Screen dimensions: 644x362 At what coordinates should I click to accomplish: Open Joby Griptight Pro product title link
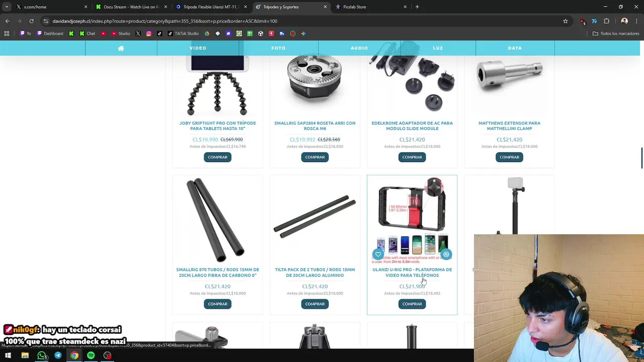tap(218, 126)
